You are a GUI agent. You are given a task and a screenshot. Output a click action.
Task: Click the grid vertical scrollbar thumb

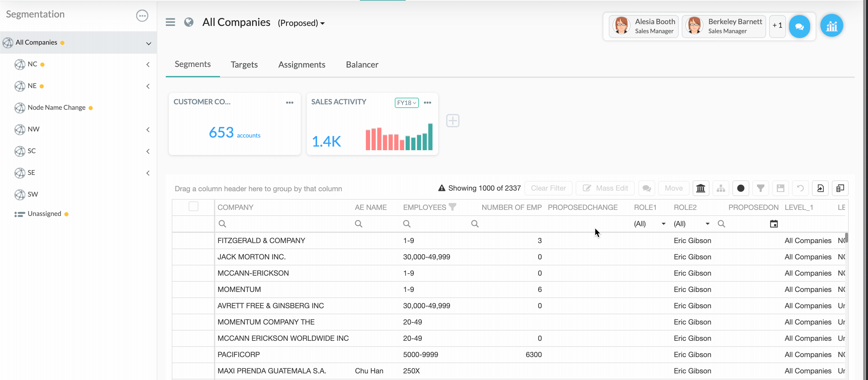tap(846, 238)
